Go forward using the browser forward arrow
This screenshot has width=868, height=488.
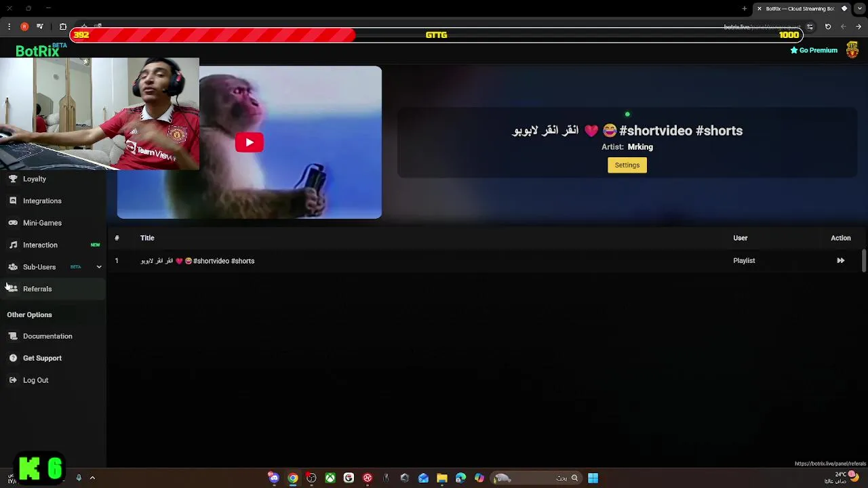point(843,26)
